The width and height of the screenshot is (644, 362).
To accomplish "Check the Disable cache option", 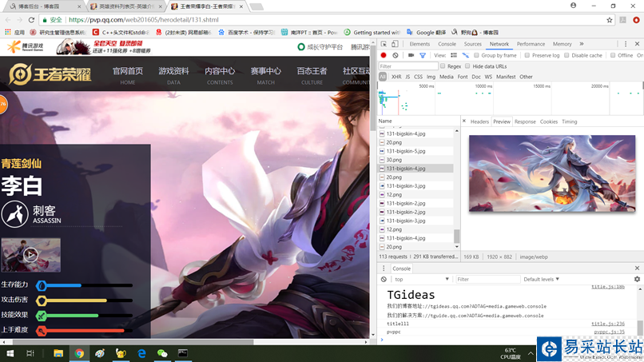I will [x=566, y=55].
